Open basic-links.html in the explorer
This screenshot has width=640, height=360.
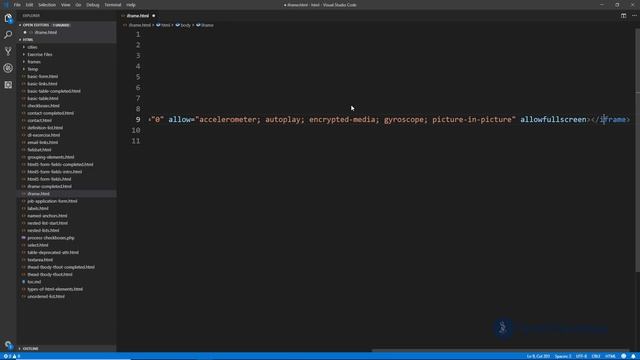(42, 84)
